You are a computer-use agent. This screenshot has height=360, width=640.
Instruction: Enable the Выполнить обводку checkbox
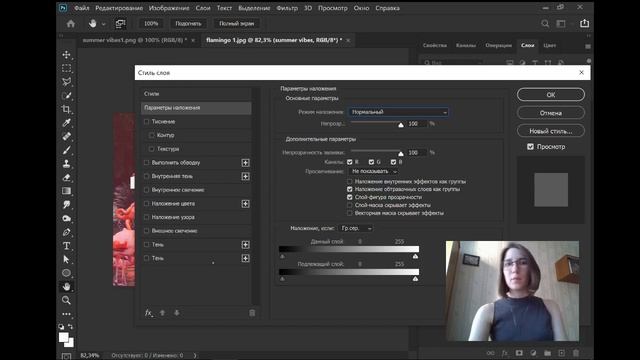147,162
